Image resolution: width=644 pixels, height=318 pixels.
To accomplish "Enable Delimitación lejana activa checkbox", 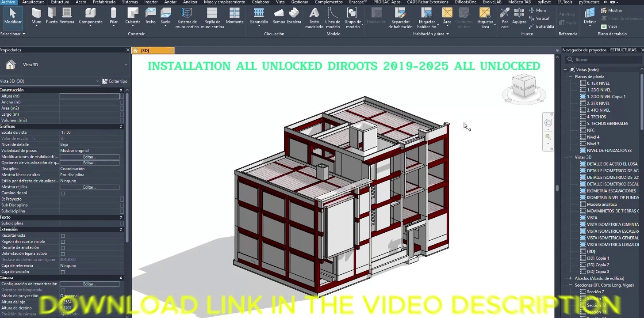I will pyautogui.click(x=63, y=254).
